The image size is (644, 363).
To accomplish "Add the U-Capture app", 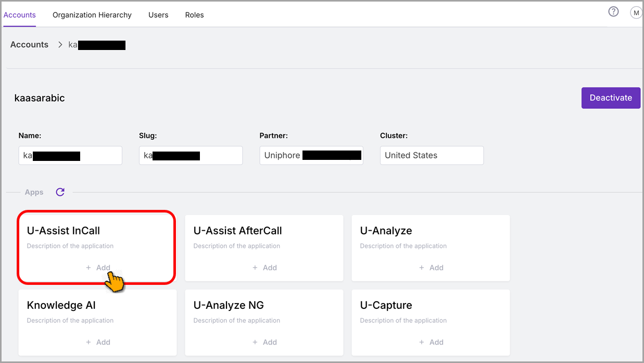I will pos(431,342).
